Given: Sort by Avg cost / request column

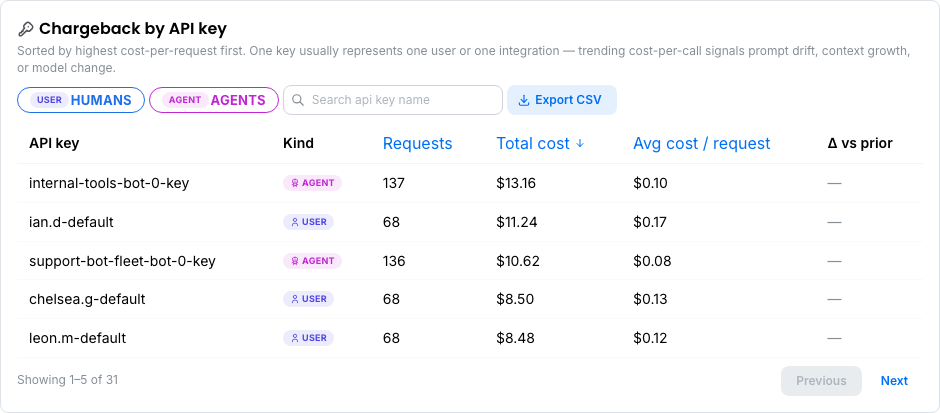Looking at the screenshot, I should (701, 144).
